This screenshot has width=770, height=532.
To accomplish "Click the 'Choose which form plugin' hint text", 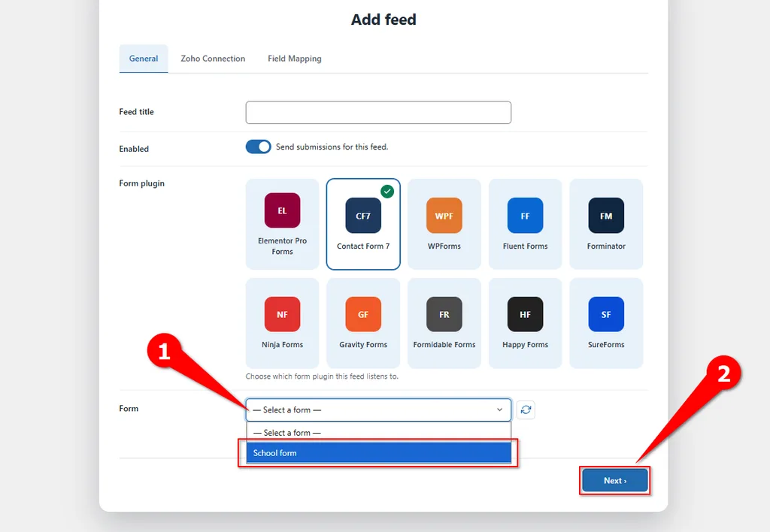I will (x=322, y=376).
